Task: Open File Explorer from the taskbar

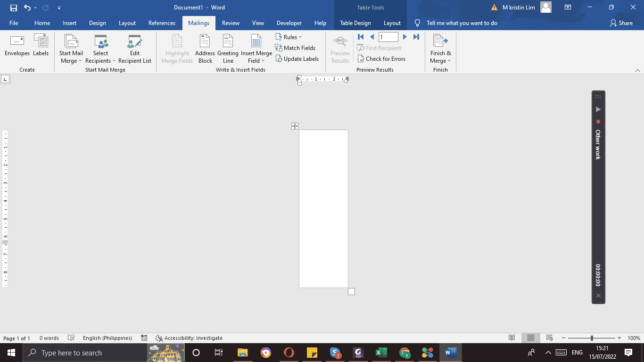Action: point(242,353)
